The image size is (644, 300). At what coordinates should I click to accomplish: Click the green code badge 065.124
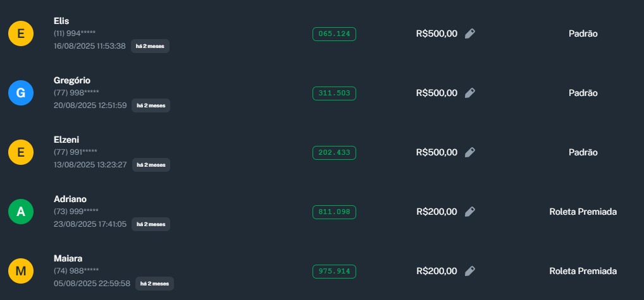(334, 33)
